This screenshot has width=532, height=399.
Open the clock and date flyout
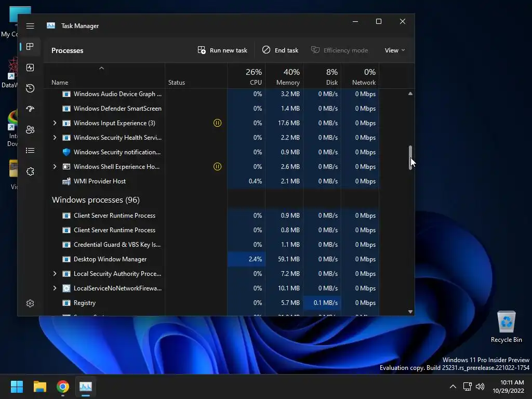508,387
